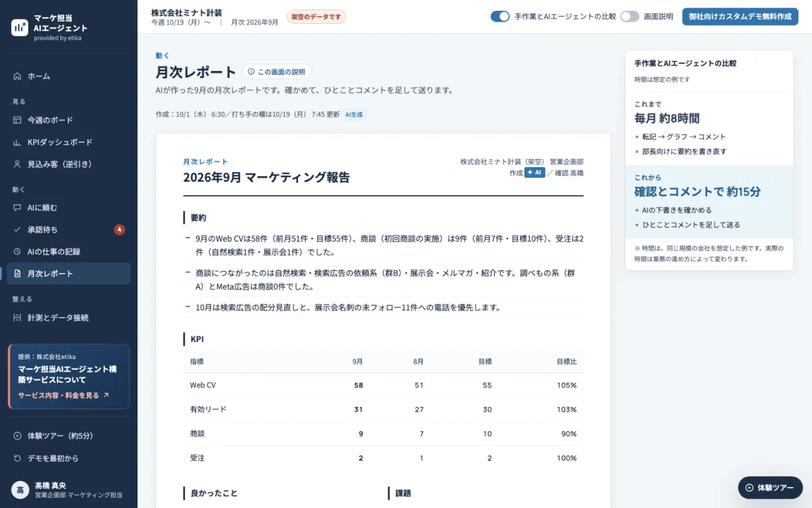Open ホーム in sidebar
The height and width of the screenshot is (508, 812).
[x=68, y=76]
